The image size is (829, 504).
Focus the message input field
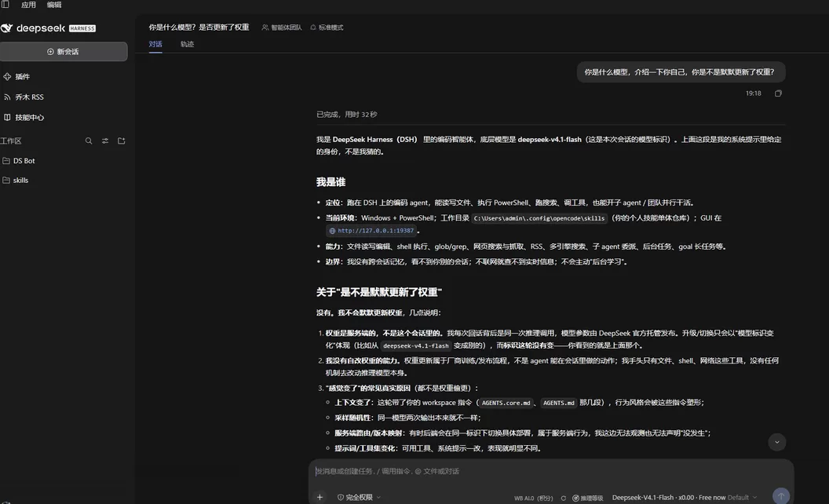click(x=550, y=471)
